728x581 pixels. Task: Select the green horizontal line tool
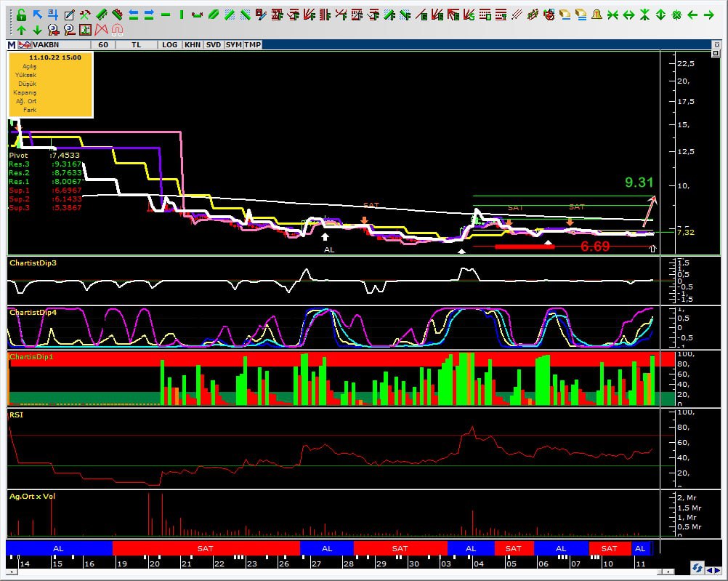(x=166, y=15)
